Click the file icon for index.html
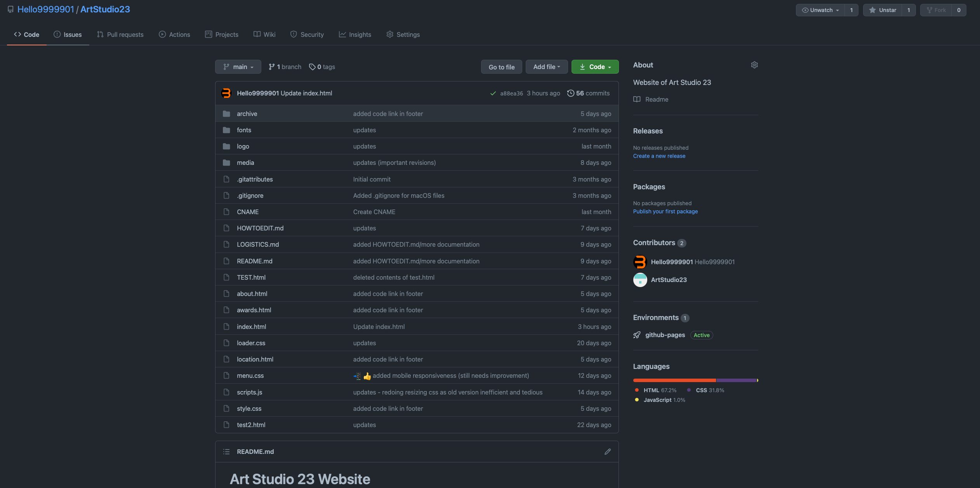The width and height of the screenshot is (980, 488). pos(226,327)
